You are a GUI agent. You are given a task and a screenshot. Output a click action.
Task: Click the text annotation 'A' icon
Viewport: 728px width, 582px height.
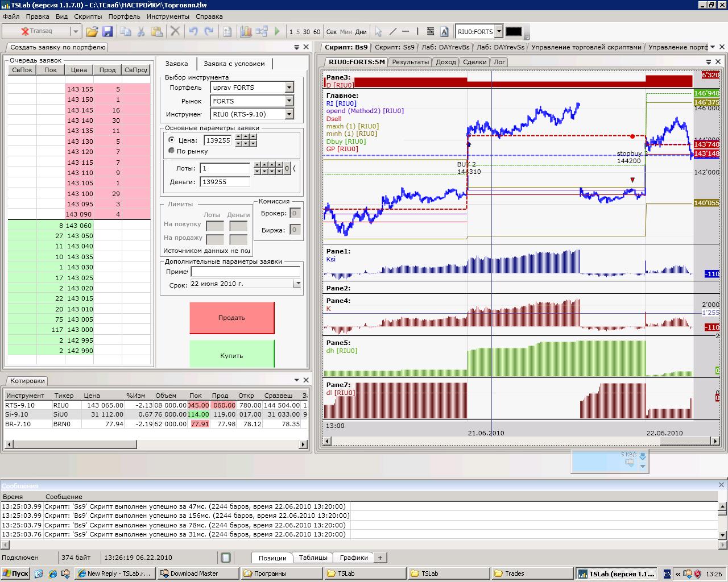(x=444, y=32)
